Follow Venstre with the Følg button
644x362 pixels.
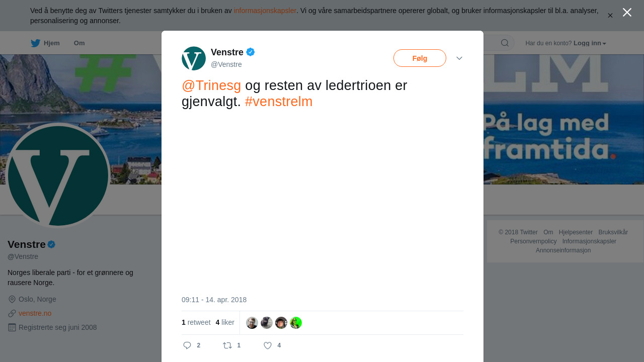point(420,58)
